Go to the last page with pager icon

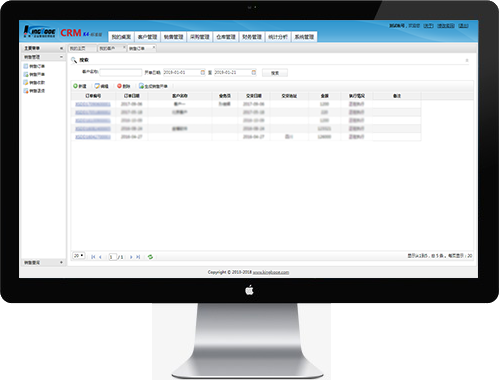pos(138,257)
